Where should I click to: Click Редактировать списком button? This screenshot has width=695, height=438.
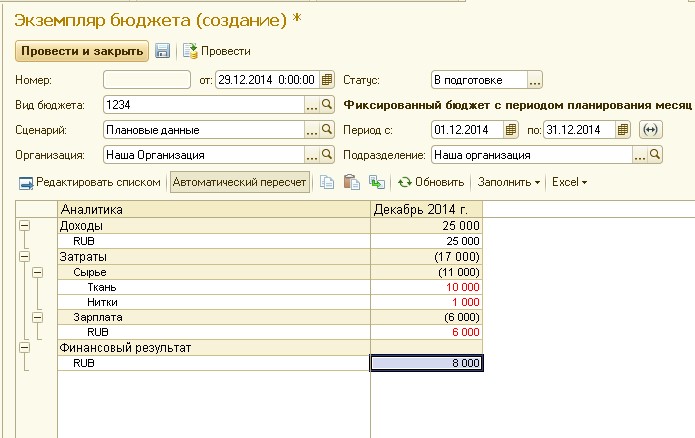tap(90, 182)
